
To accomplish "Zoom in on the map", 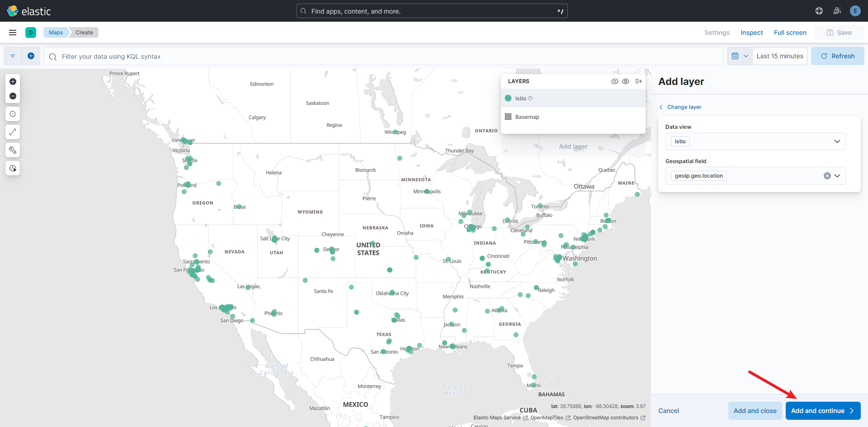I will coord(13,82).
